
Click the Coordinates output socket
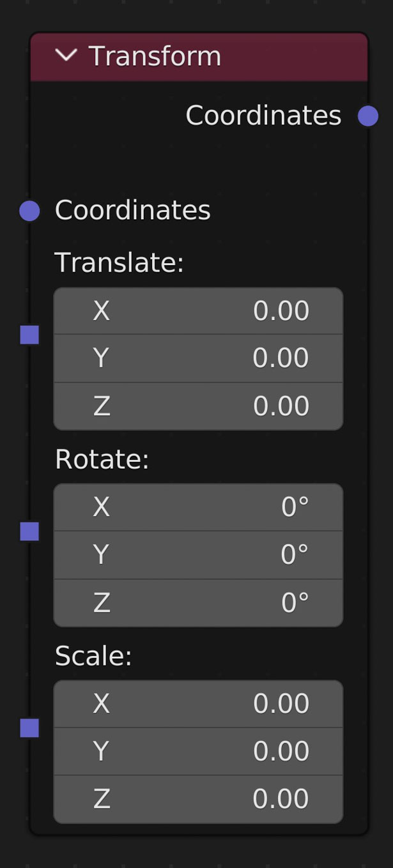pos(368,116)
